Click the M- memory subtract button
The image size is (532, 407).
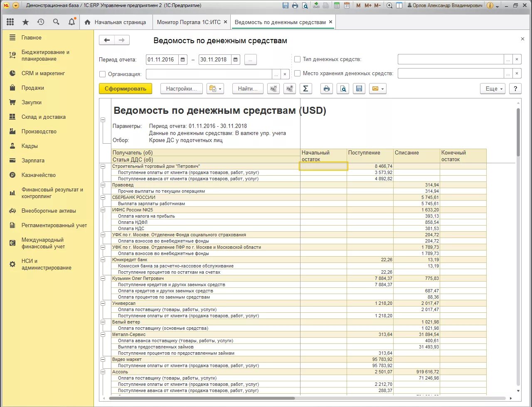(x=377, y=5)
